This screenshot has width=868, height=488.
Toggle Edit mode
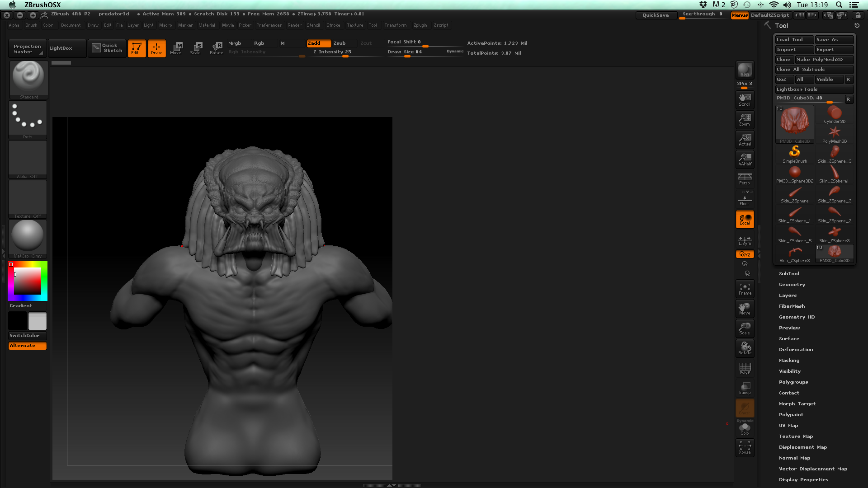click(137, 48)
